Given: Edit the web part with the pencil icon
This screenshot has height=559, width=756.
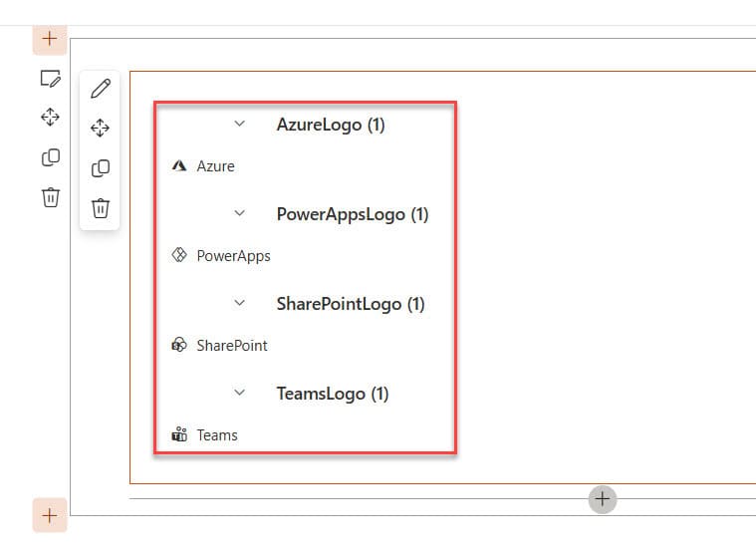Looking at the screenshot, I should 101,89.
